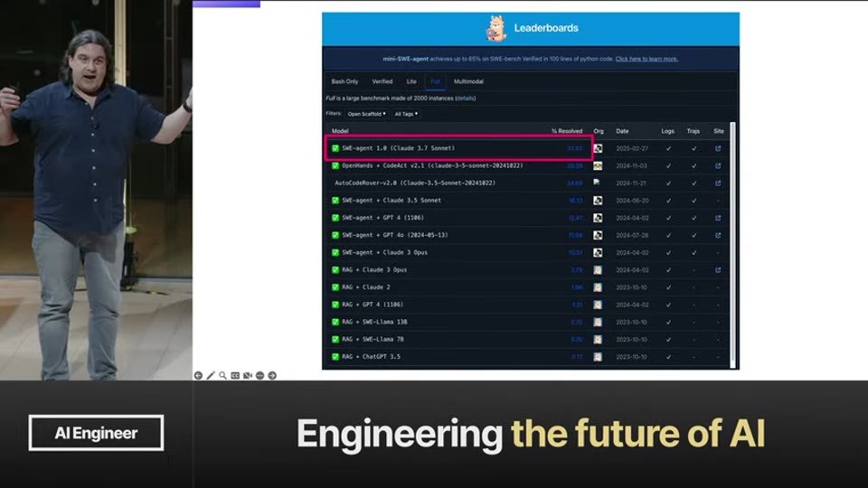Toggle green checkbox for SWE-agent 1.0
This screenshot has height=488, width=868.
click(335, 148)
